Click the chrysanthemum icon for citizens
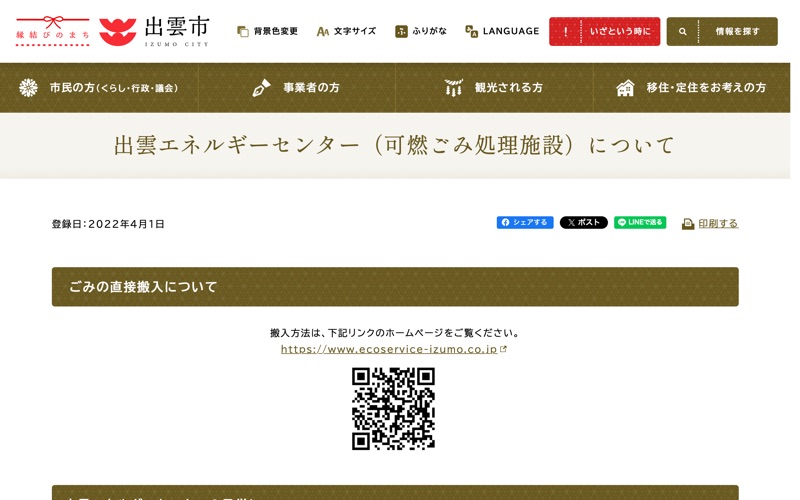Viewport: 800px width, 500px height. (x=29, y=88)
